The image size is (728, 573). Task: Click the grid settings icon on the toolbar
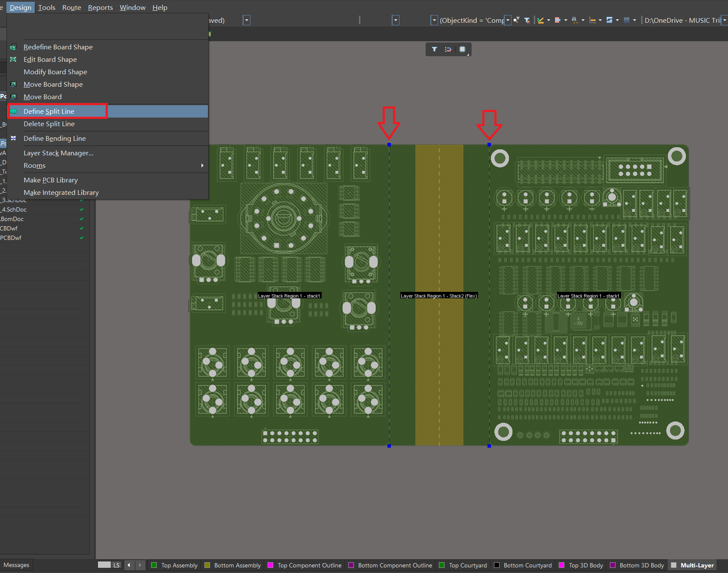[627, 20]
